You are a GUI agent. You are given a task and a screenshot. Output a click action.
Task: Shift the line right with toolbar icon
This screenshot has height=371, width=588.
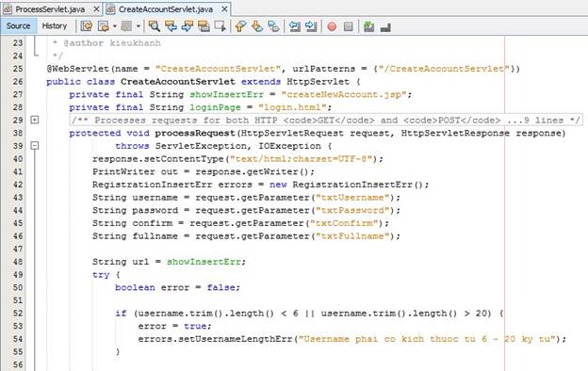coord(311,25)
